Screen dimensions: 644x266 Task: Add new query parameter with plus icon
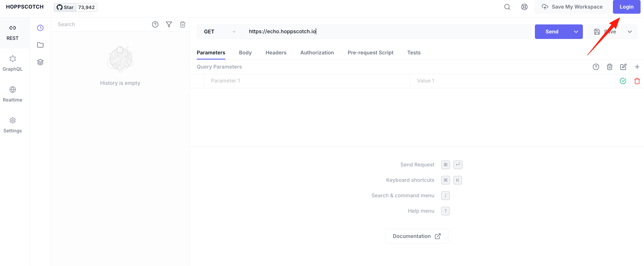[637, 67]
